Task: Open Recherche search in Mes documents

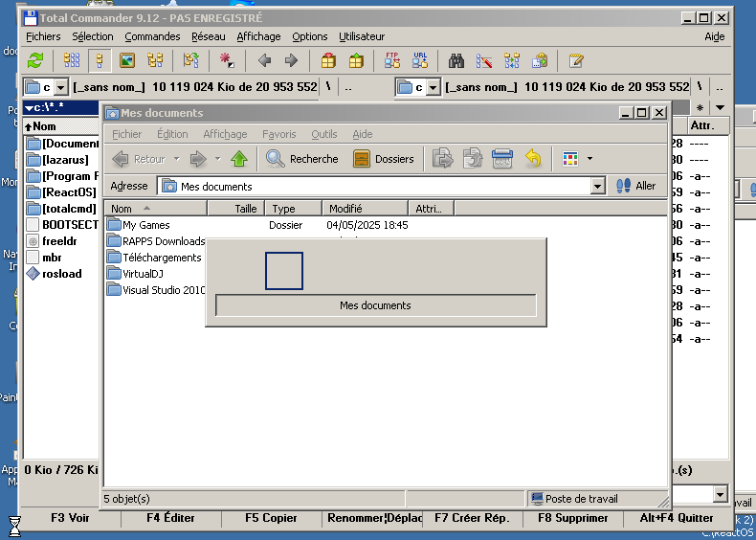Action: tap(302, 159)
